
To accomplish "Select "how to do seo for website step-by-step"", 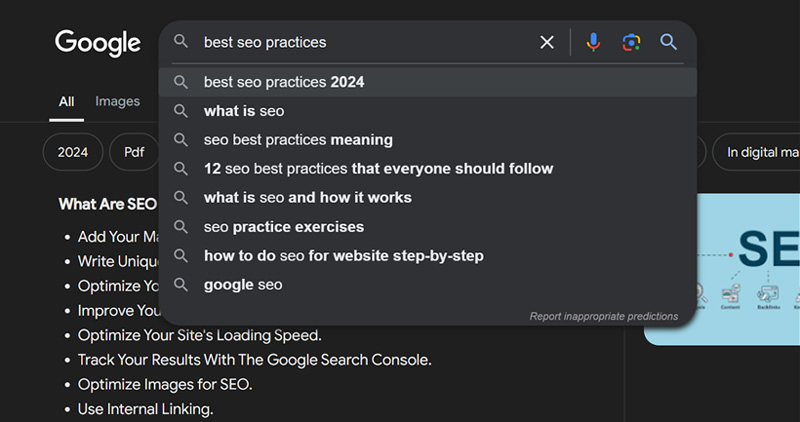I will tap(343, 256).
